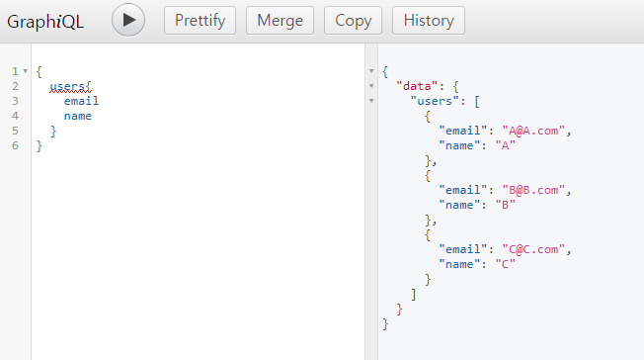Click the Prettify button
Viewport: 644px width, 360px height.
tap(201, 20)
